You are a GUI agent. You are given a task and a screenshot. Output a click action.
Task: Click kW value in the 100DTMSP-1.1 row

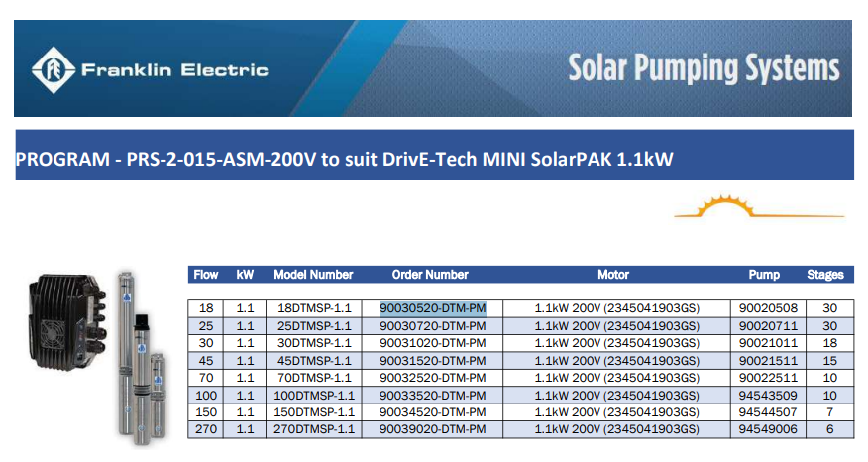[x=245, y=396]
